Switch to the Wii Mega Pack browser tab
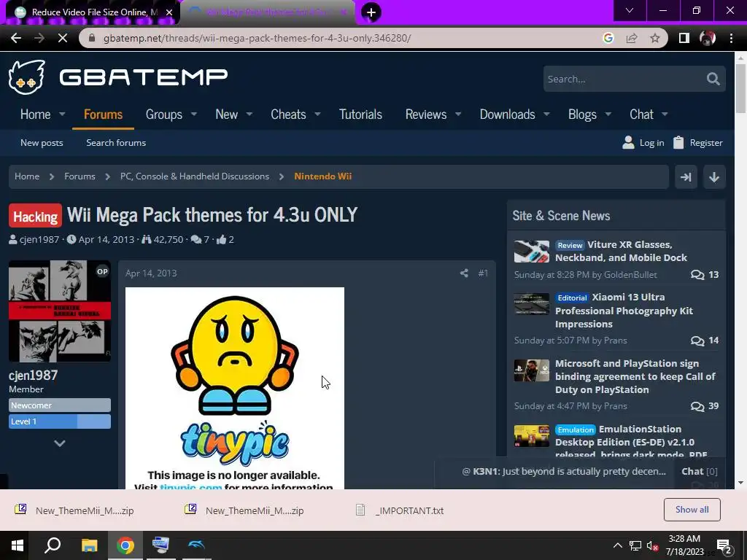The width and height of the screenshot is (747, 560). [x=268, y=12]
